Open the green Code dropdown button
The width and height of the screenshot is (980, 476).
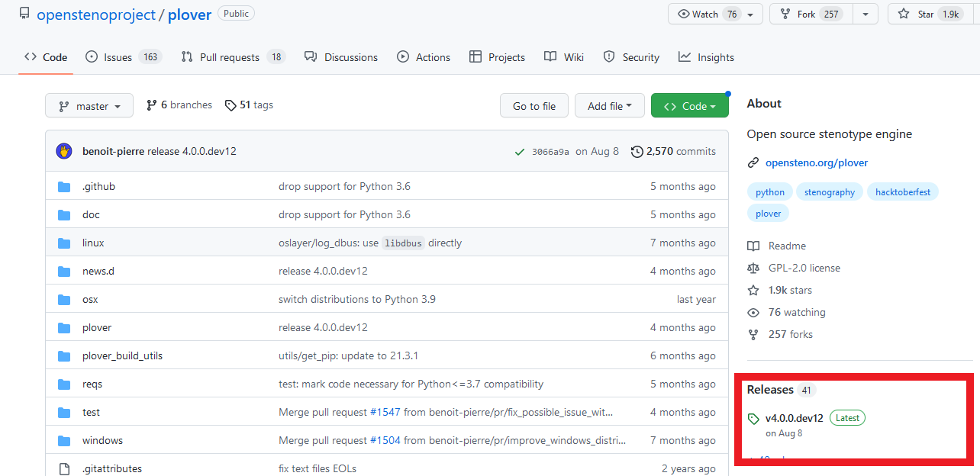690,106
